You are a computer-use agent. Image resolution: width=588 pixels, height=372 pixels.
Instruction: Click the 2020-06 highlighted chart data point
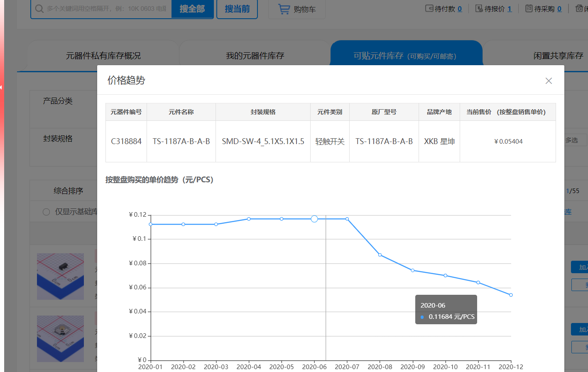pyautogui.click(x=314, y=219)
